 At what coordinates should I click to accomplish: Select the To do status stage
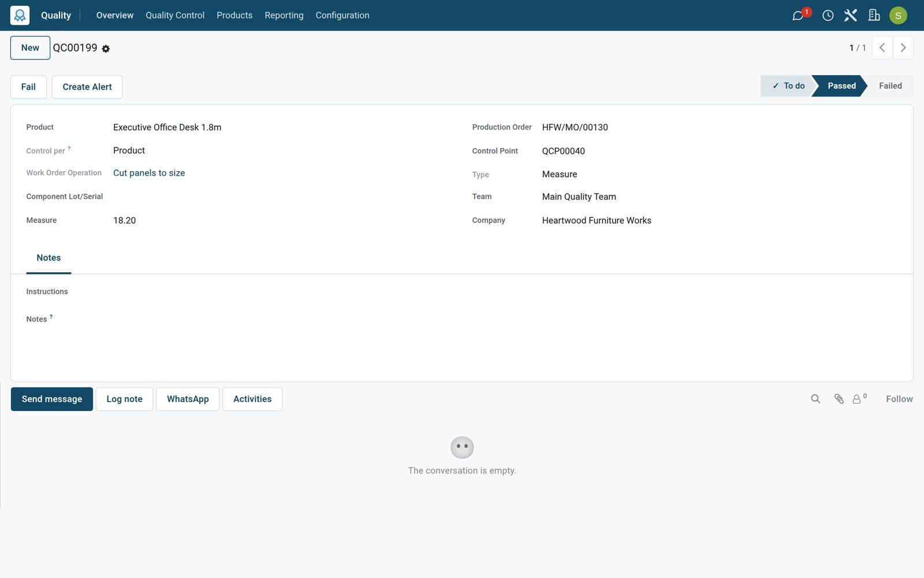point(788,86)
